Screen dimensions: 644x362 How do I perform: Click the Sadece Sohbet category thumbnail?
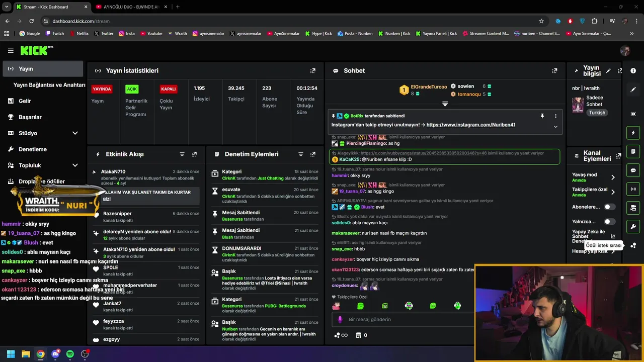578,105
